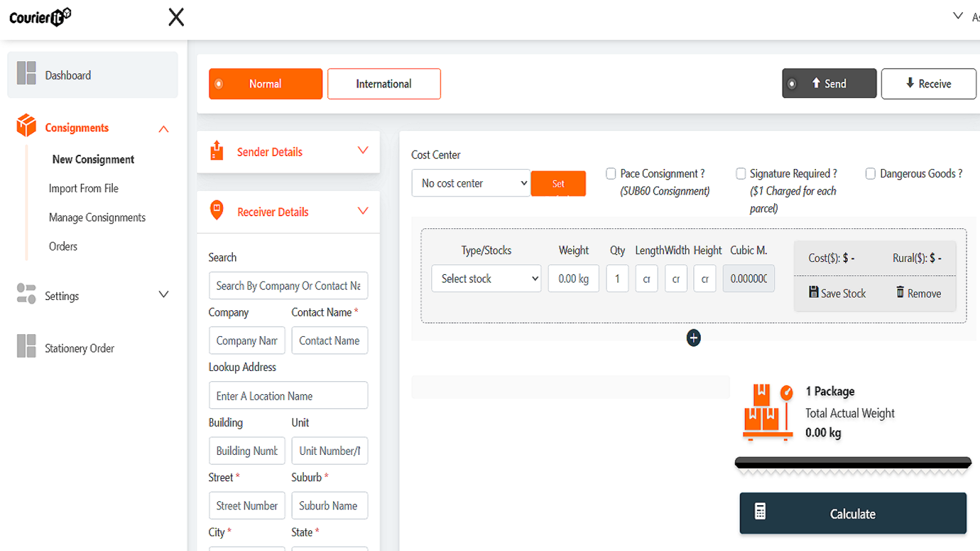
Task: Click the orange Consignments box icon
Action: pos(26,126)
